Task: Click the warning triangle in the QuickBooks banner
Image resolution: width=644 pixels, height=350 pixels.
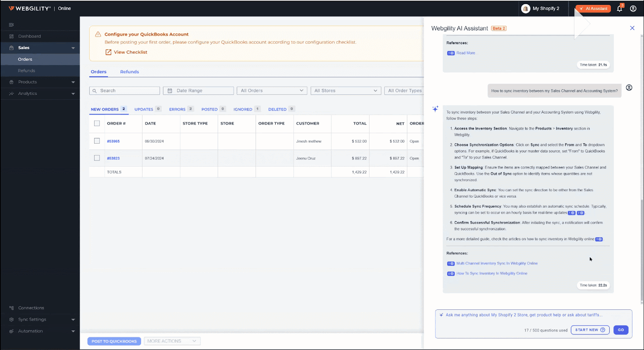Action: pyautogui.click(x=98, y=35)
